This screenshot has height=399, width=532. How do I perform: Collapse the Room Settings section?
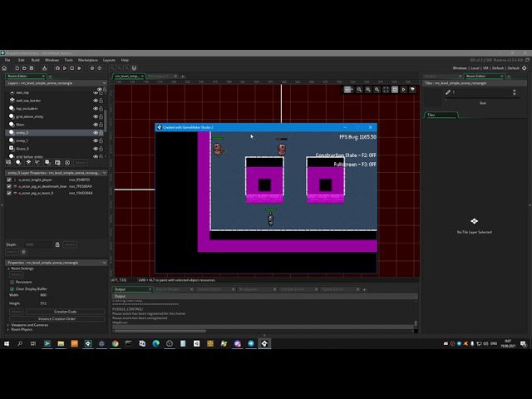pos(9,268)
